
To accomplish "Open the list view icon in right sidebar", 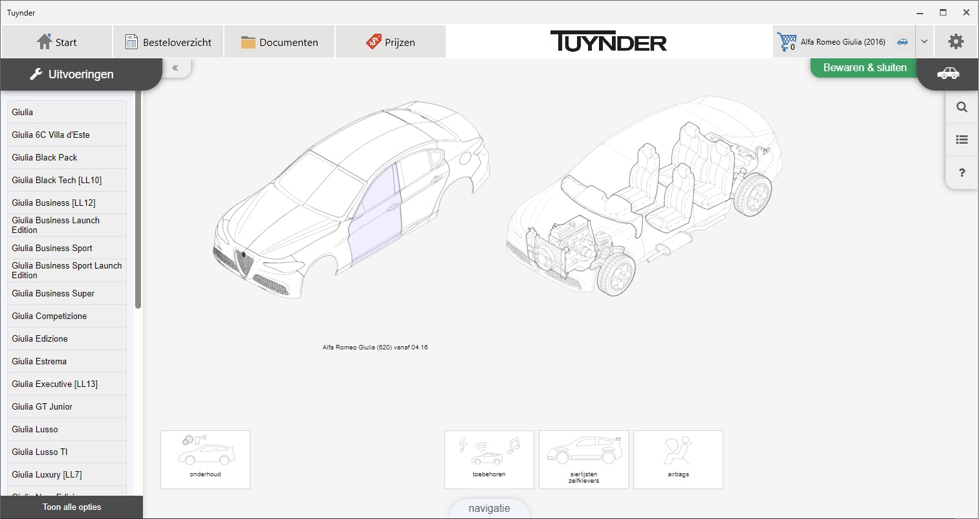I will (962, 140).
